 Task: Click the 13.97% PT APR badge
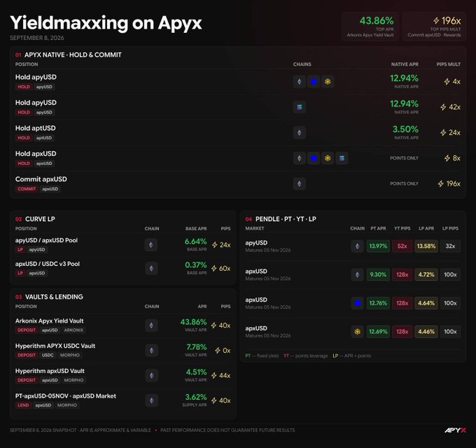pos(378,246)
